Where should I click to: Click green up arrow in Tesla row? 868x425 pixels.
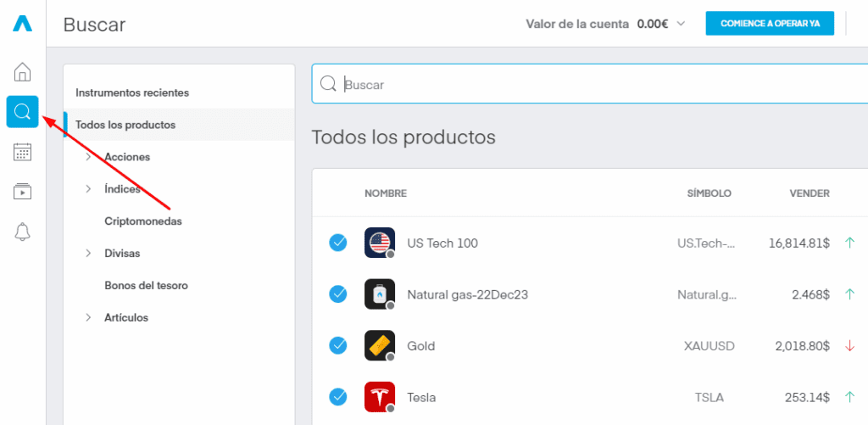coord(849,397)
